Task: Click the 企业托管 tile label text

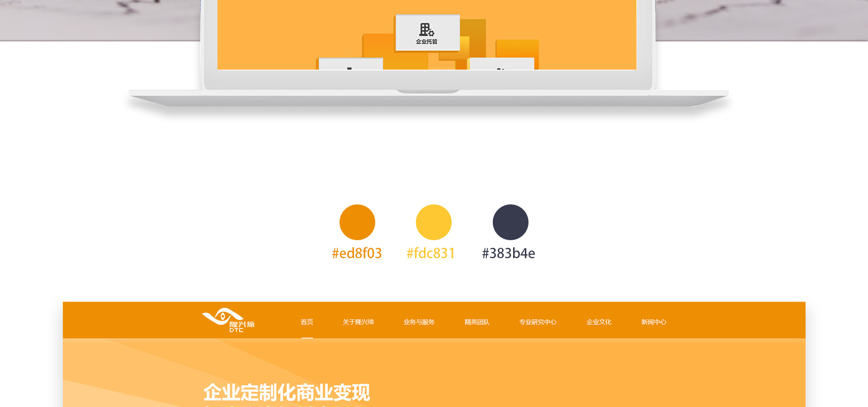Action: (426, 42)
